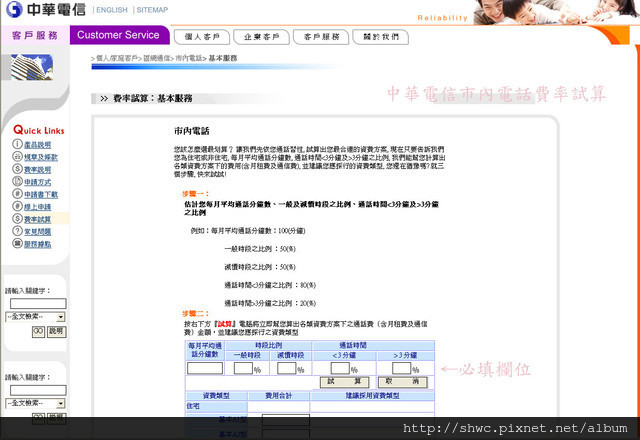Click the 步驟二 step label
Screen dimensions: 640x440
(196, 313)
